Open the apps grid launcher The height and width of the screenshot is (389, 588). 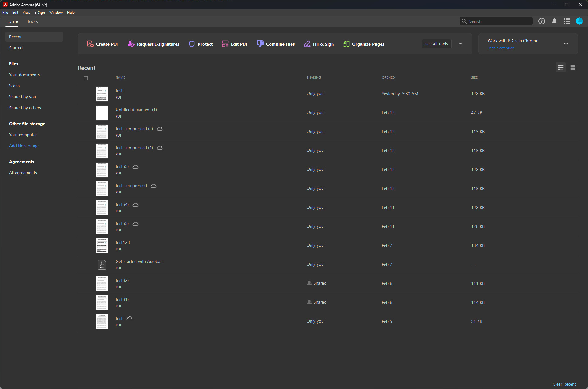567,21
